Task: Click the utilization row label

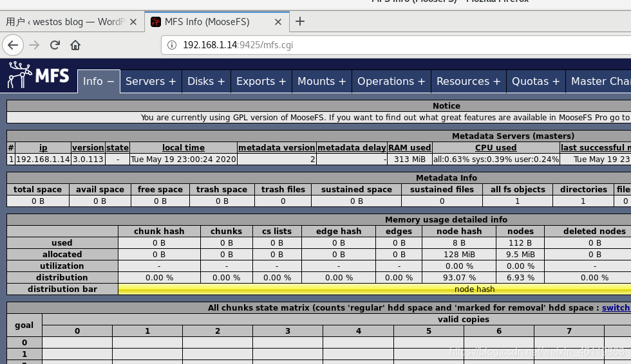Action: (x=62, y=266)
